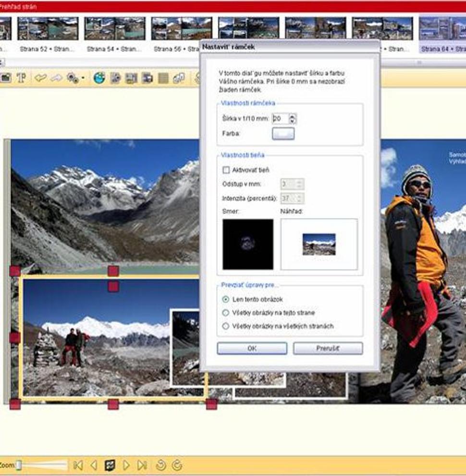Click bottom-center handle of yellow-framed photo
466x476 pixels.
(x=113, y=404)
